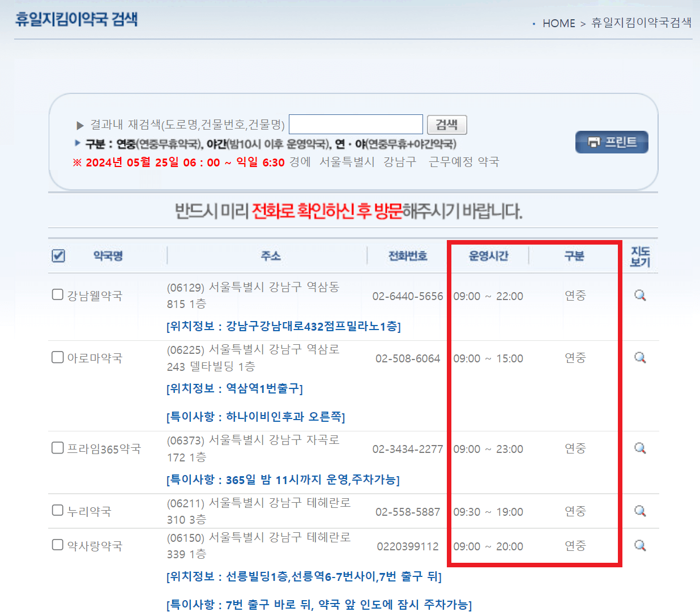This screenshot has width=700, height=616.
Task: Open 프라임365약국 특이사항 details link
Action: 283,480
